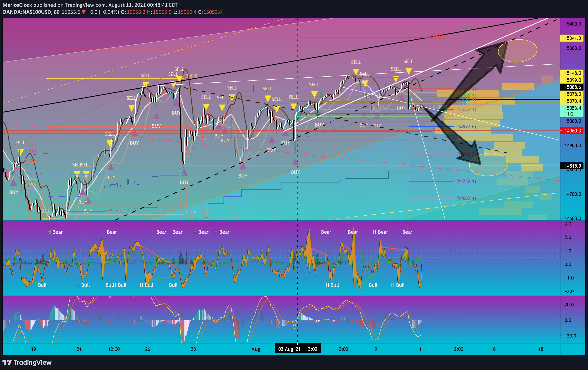Viewport: 588px width, 370px height.
Task: Click the 19 date on the time axis
Action: click(x=33, y=349)
